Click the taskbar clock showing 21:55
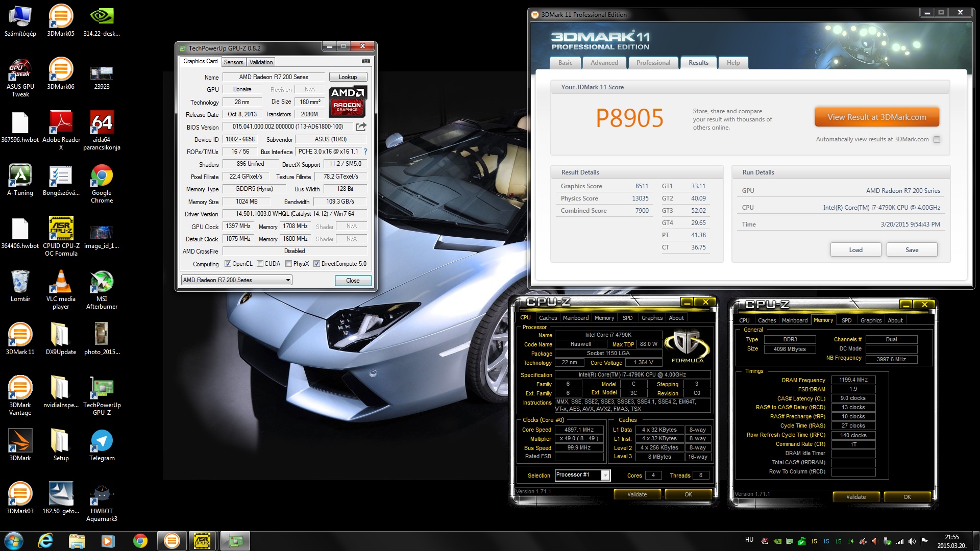Viewport: 980px width, 551px height. [951, 541]
